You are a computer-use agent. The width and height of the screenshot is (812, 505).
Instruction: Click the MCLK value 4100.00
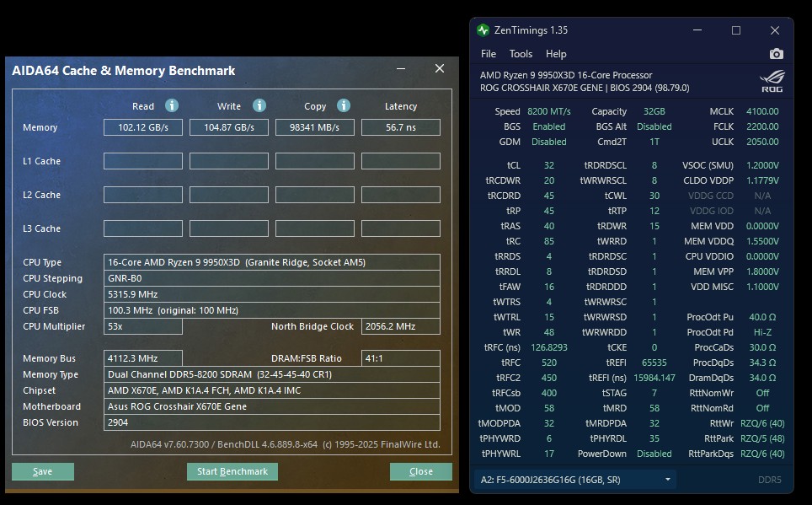point(762,111)
